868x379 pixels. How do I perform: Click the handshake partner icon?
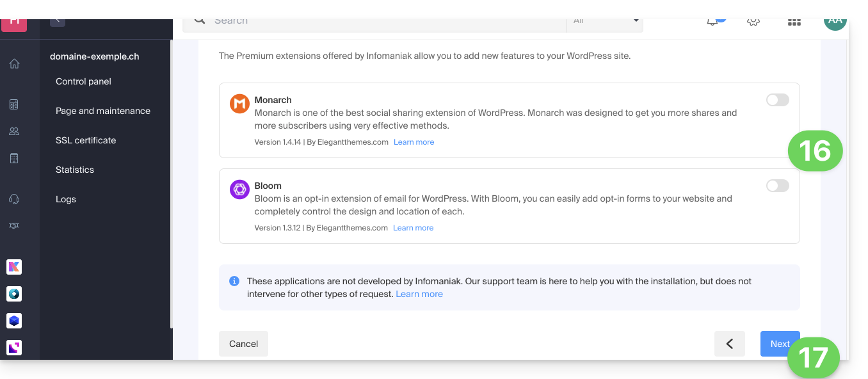point(14,226)
